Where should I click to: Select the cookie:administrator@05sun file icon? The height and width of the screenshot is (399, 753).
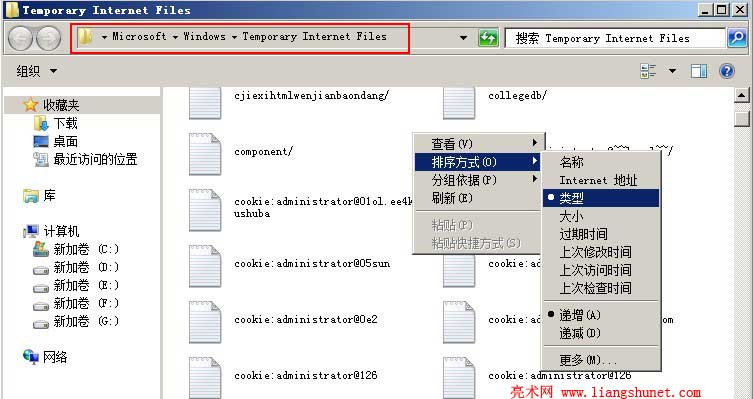tap(205, 266)
